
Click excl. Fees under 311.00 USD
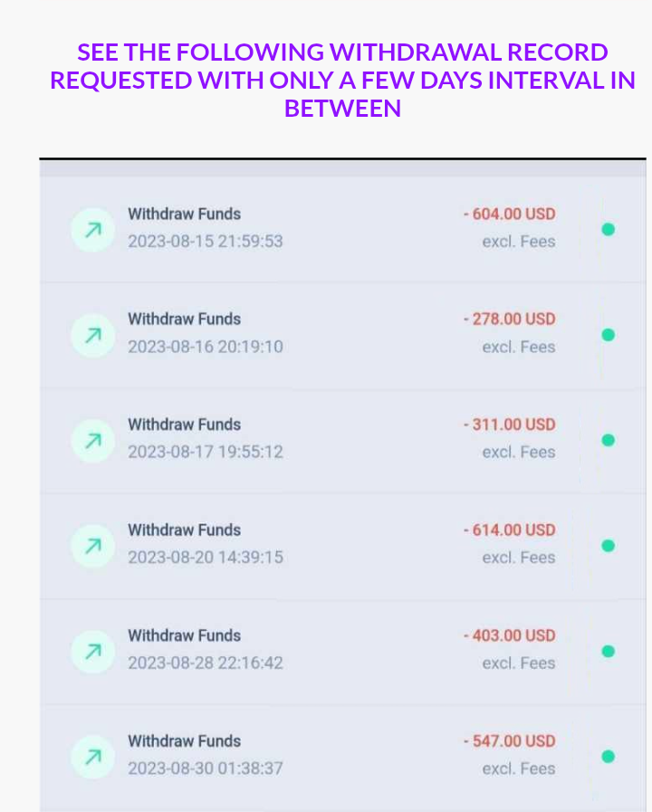tap(519, 452)
